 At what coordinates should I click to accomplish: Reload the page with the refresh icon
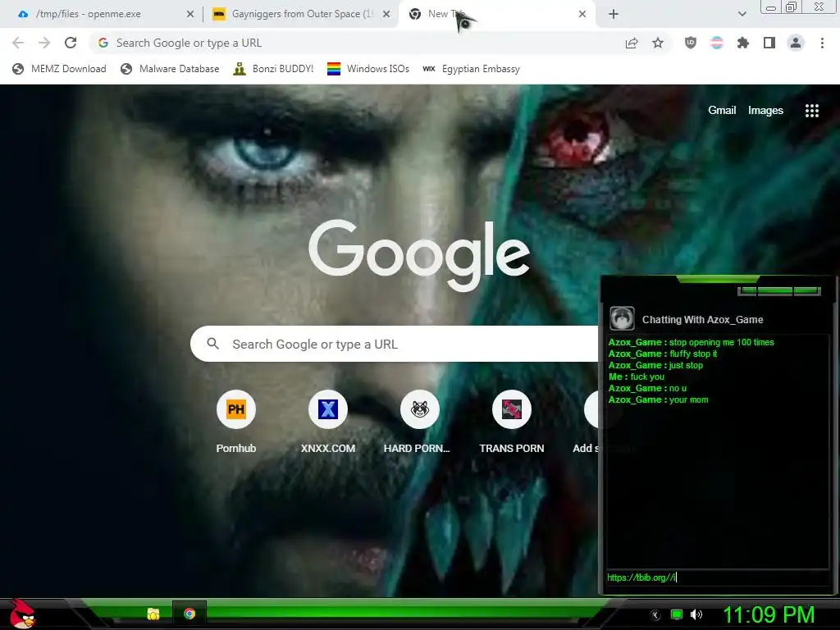click(x=71, y=43)
